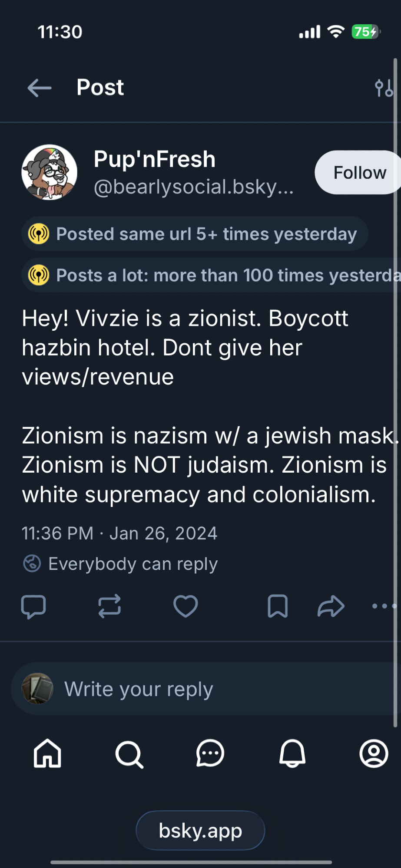Tap the reply speech bubble icon
401x868 pixels.
pyautogui.click(x=33, y=606)
